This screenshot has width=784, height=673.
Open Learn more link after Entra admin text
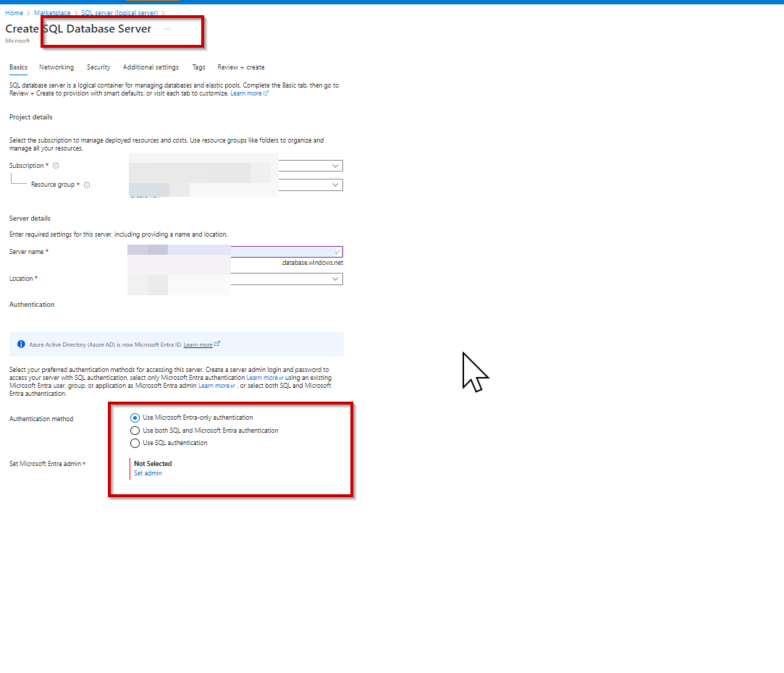[x=216, y=386]
